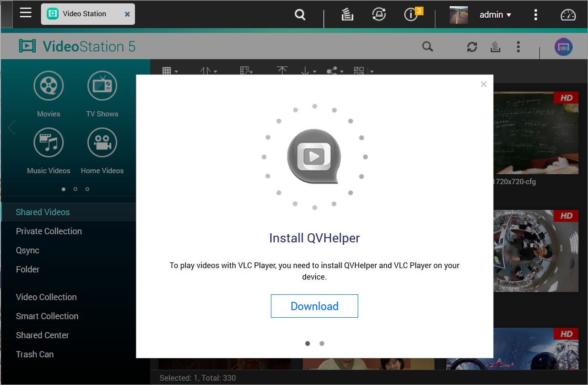Image resolution: width=588 pixels, height=385 pixels.
Task: Select the Home Videos category icon
Action: tap(102, 143)
